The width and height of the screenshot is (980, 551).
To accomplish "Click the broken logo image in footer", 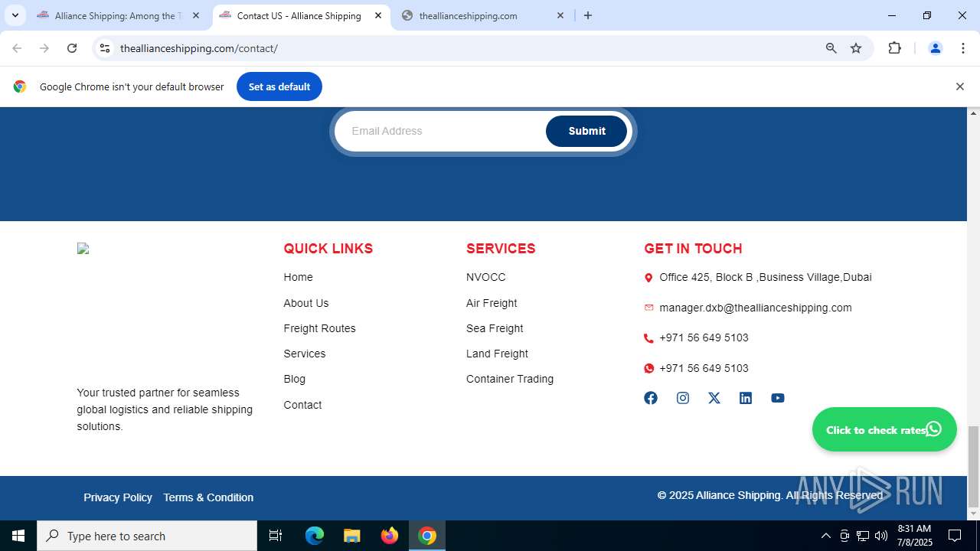I will point(83,249).
